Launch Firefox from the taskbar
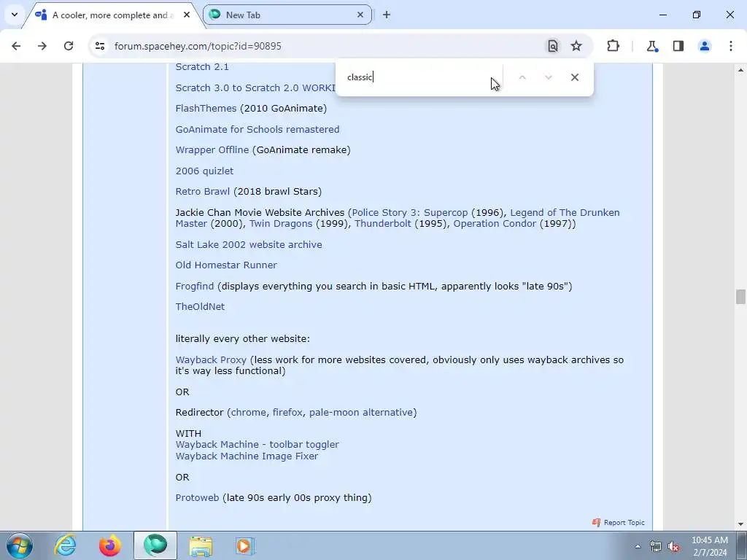This screenshot has height=560, width=747. click(109, 545)
